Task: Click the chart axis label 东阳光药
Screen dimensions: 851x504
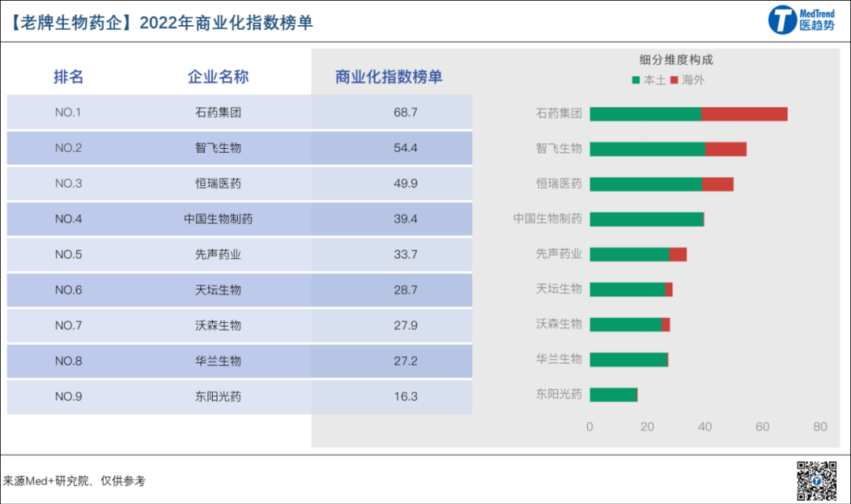Action: point(559,394)
